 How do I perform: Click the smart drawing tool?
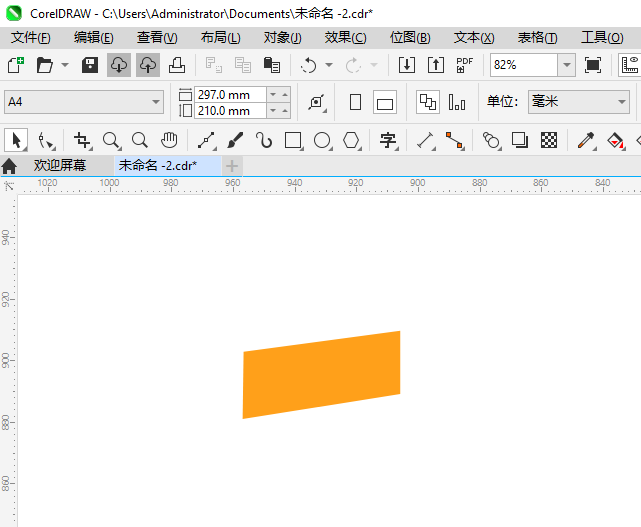click(264, 140)
